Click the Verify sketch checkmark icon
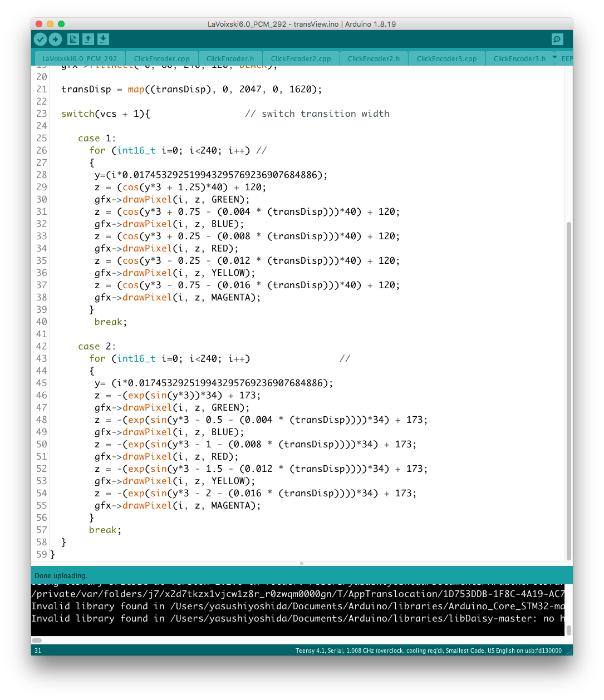Viewport: 604px width, 700px height. tap(40, 39)
